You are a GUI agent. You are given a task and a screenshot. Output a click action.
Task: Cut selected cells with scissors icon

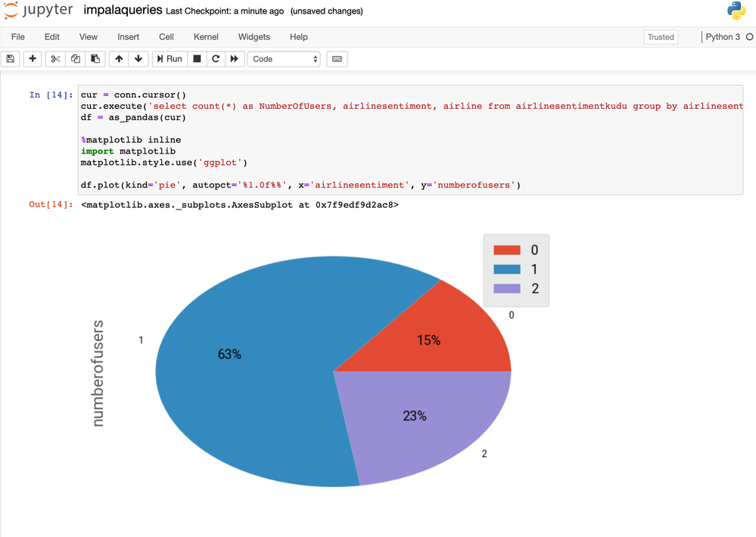(x=55, y=59)
